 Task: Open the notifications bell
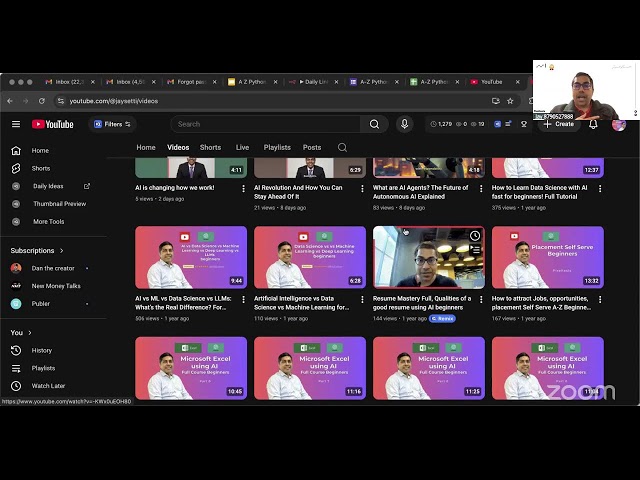click(x=593, y=124)
